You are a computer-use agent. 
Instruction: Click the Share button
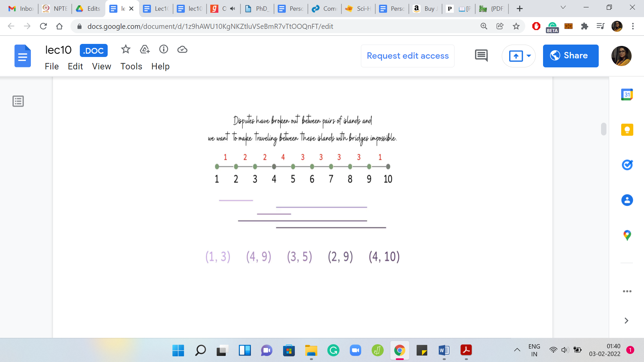click(571, 56)
